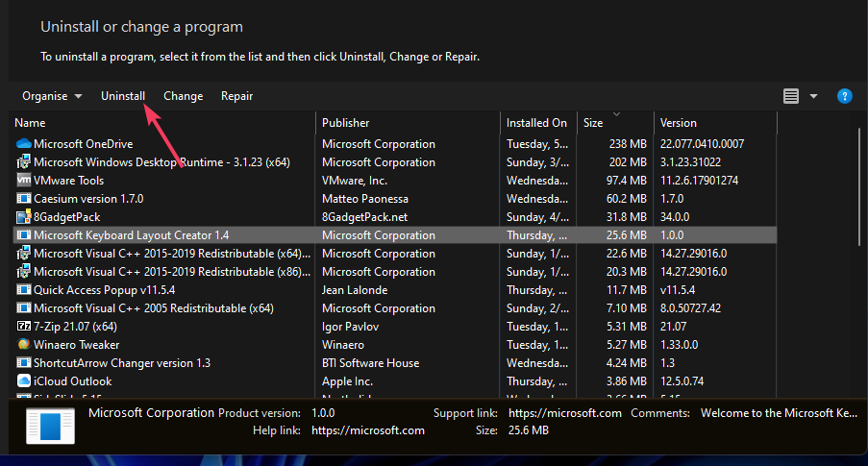Click the Quick Access Popup icon
This screenshot has height=466, width=868.
pos(24,290)
